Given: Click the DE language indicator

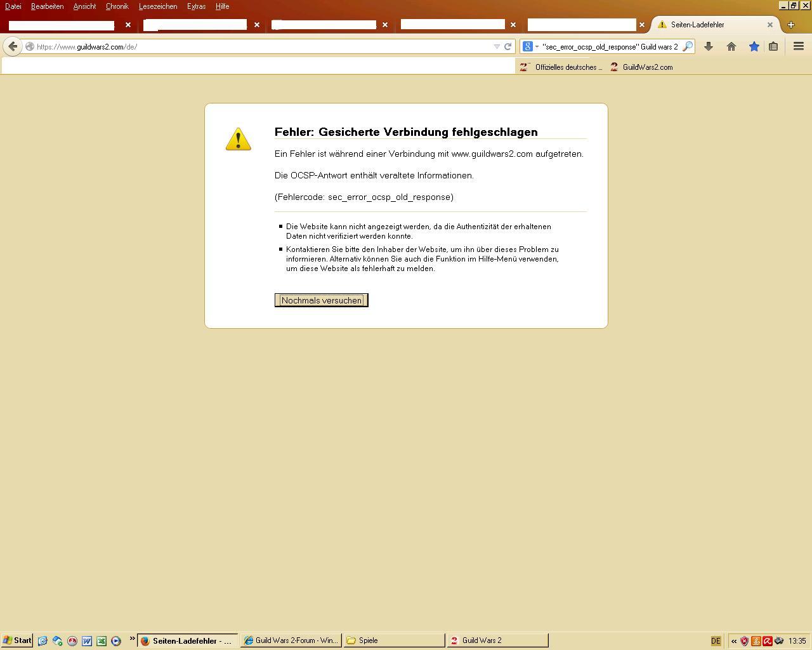Looking at the screenshot, I should 716,641.
